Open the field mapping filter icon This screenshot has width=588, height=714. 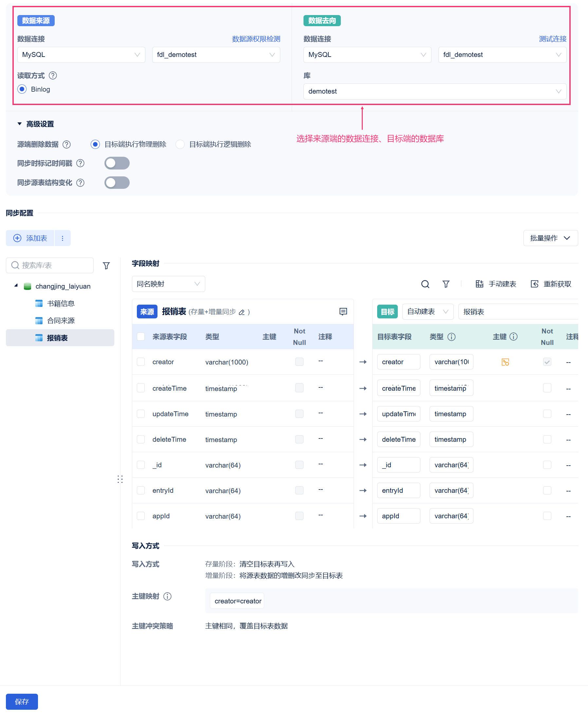tap(446, 284)
